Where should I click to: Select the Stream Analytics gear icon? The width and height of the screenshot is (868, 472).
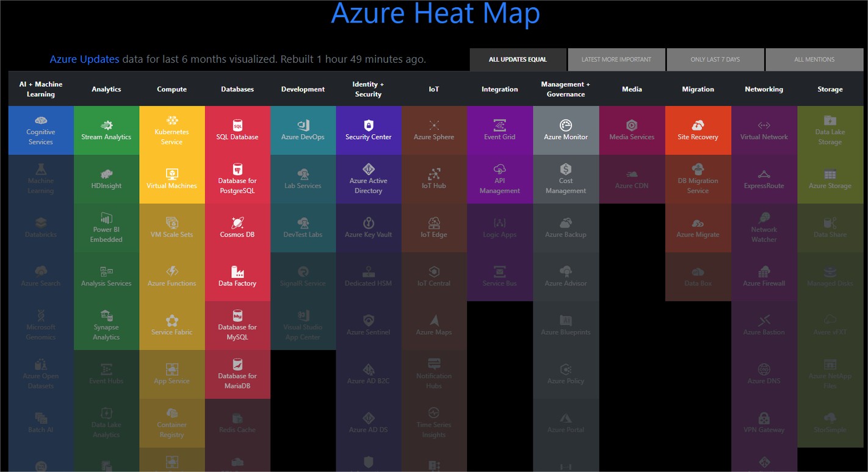pyautogui.click(x=106, y=125)
